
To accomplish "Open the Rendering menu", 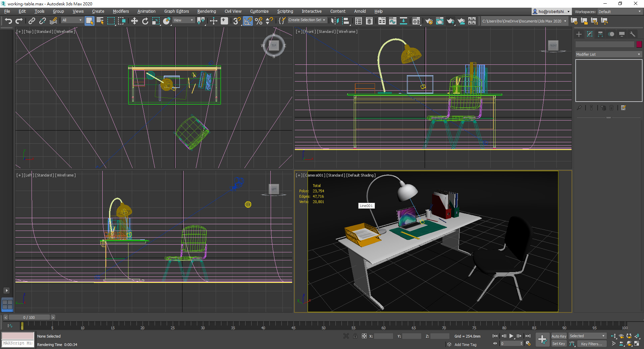I will point(206,11).
